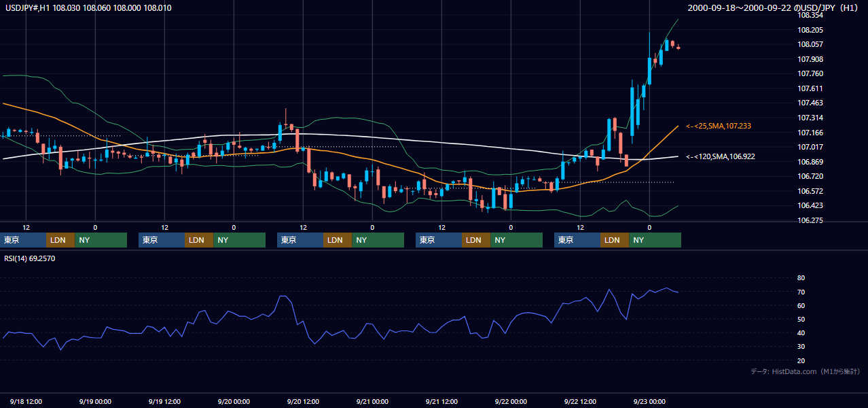Select the 2000-09-18~2000-09-22 USD/JPY (H1) title
The image size is (868, 408).
(x=773, y=7)
